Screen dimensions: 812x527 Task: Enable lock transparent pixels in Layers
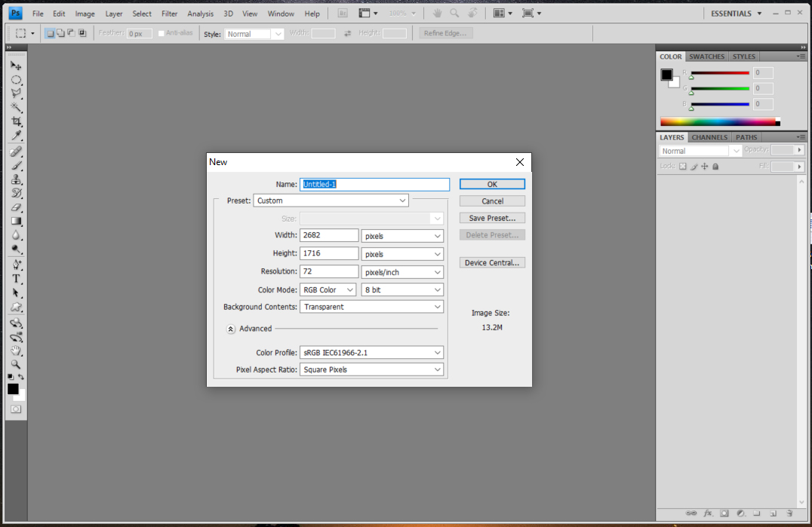point(683,166)
